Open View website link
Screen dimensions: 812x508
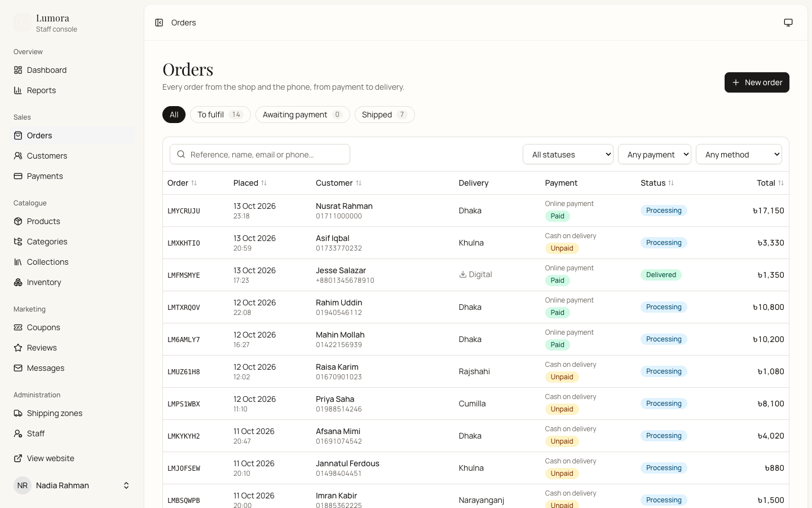(72, 458)
